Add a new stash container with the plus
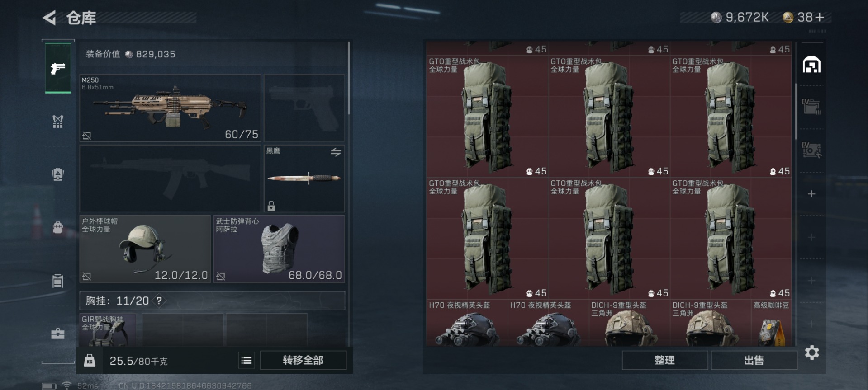868x390 pixels. 811,194
